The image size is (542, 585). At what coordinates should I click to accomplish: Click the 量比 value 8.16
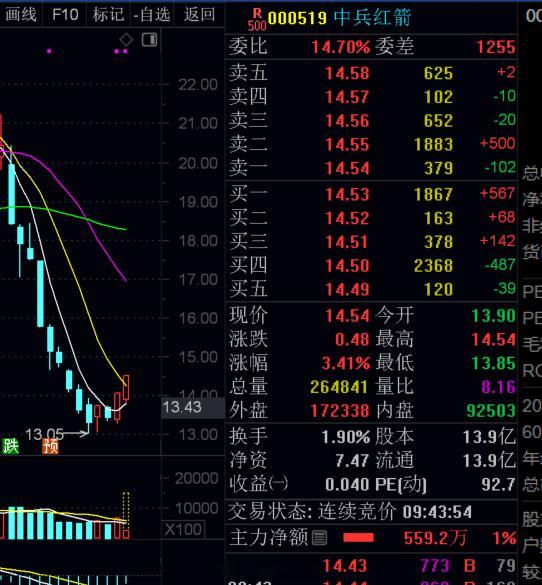point(498,387)
